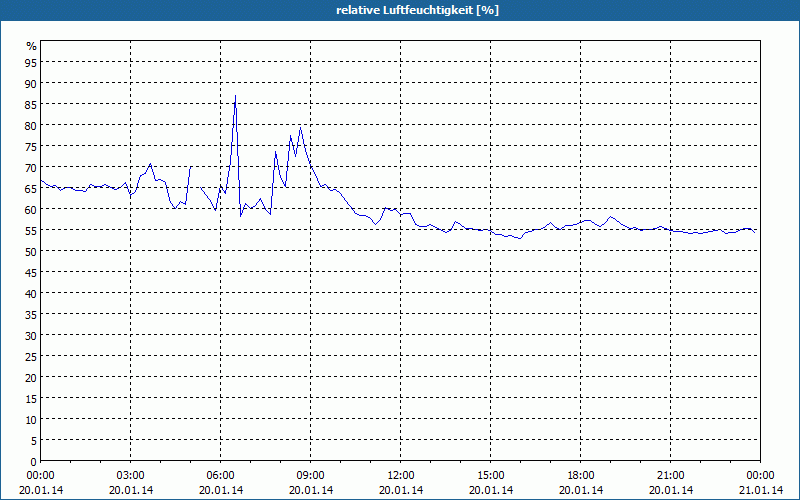The height and width of the screenshot is (500, 800).
Task: Select the 45 y-axis label
Action: point(31,272)
